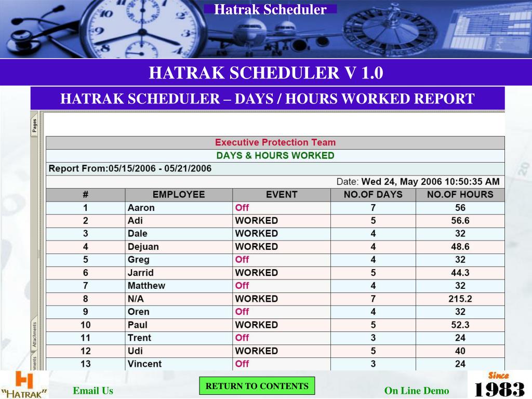Click WORKED event in Paul's row
The image size is (532, 399).
(x=257, y=325)
